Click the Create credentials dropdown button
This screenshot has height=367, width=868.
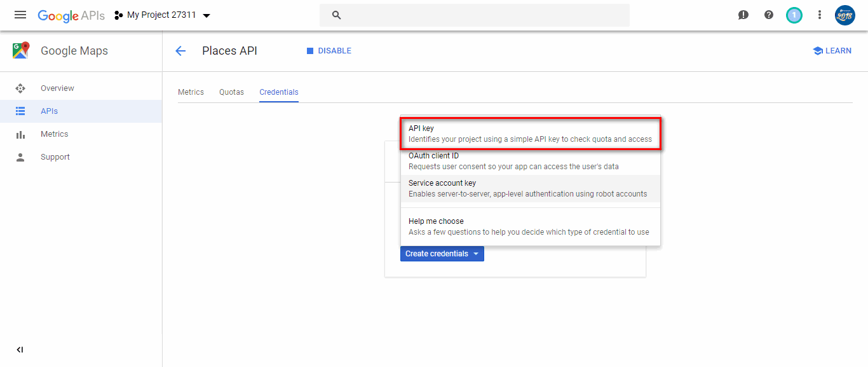click(442, 254)
